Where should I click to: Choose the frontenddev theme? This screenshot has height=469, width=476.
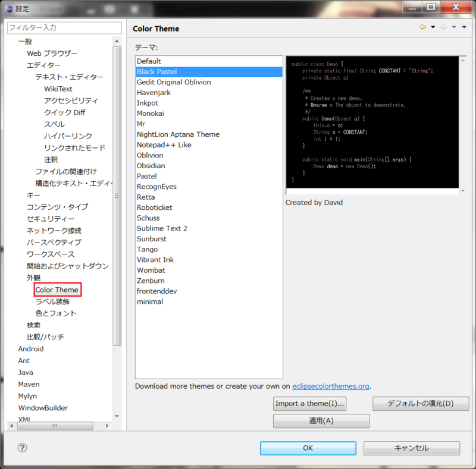(209, 291)
